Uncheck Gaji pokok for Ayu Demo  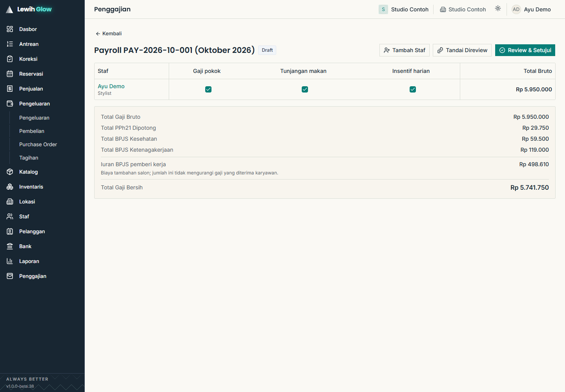click(x=208, y=89)
